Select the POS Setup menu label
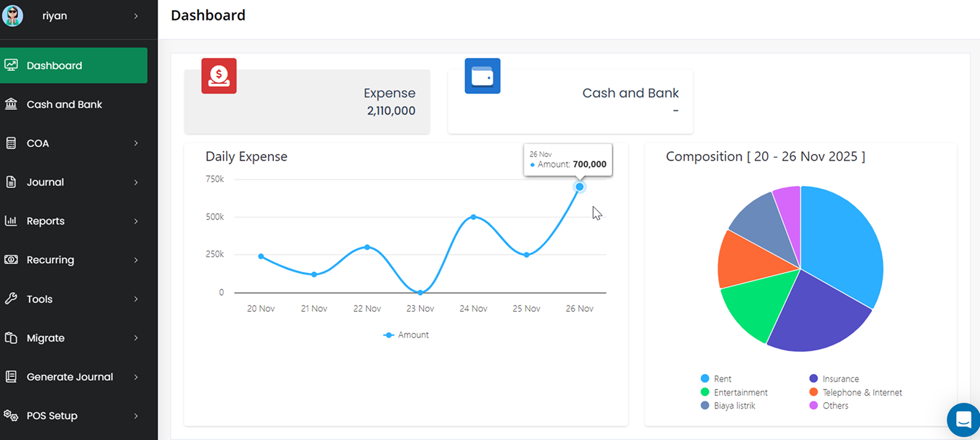The height and width of the screenshot is (440, 980). 52,415
